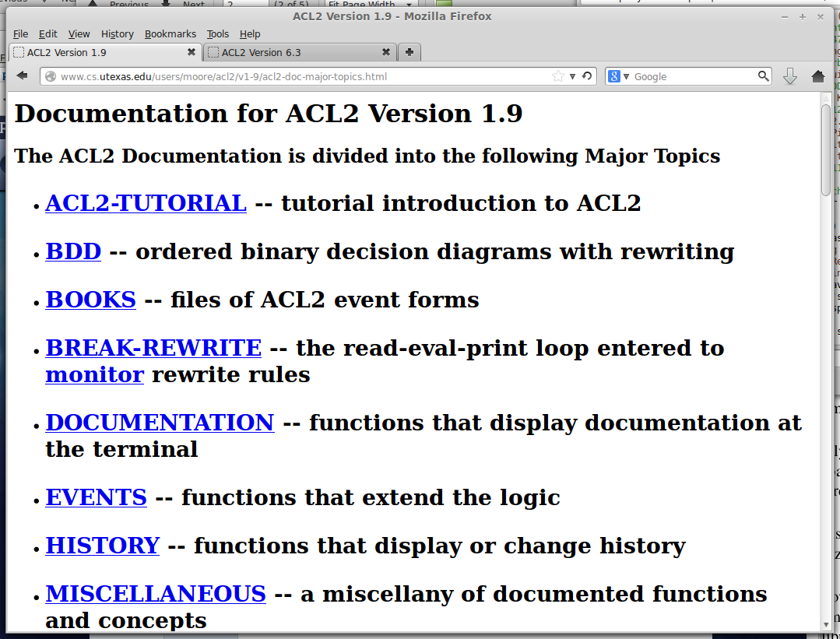Open the DOCUMENTATION link
The height and width of the screenshot is (639, 840).
160,423
